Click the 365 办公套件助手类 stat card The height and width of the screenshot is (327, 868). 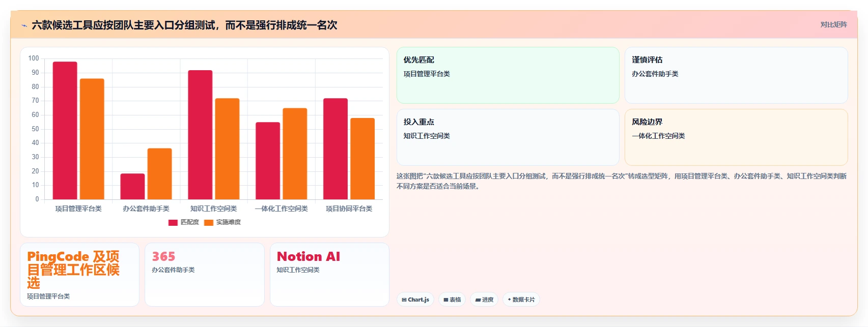click(x=205, y=275)
